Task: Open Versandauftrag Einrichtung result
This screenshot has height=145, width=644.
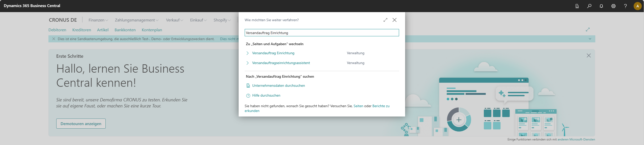Action: pos(273,53)
